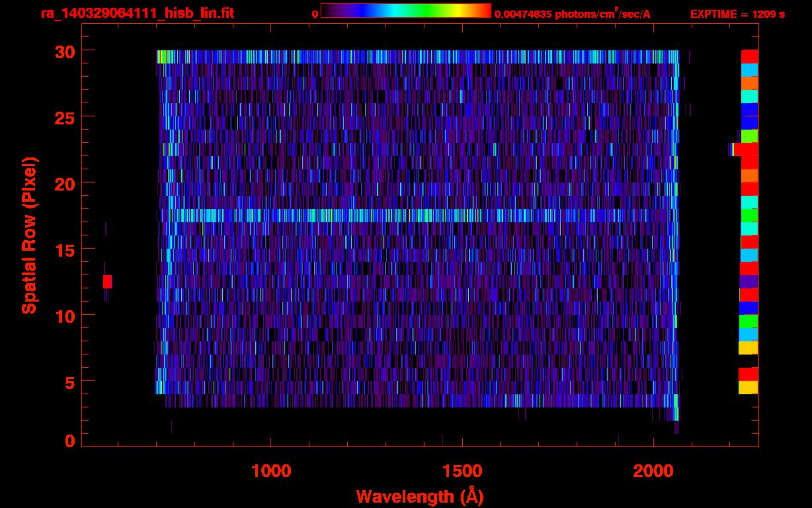
Task: Click the 10 spatial row tick label
Action: (66, 316)
